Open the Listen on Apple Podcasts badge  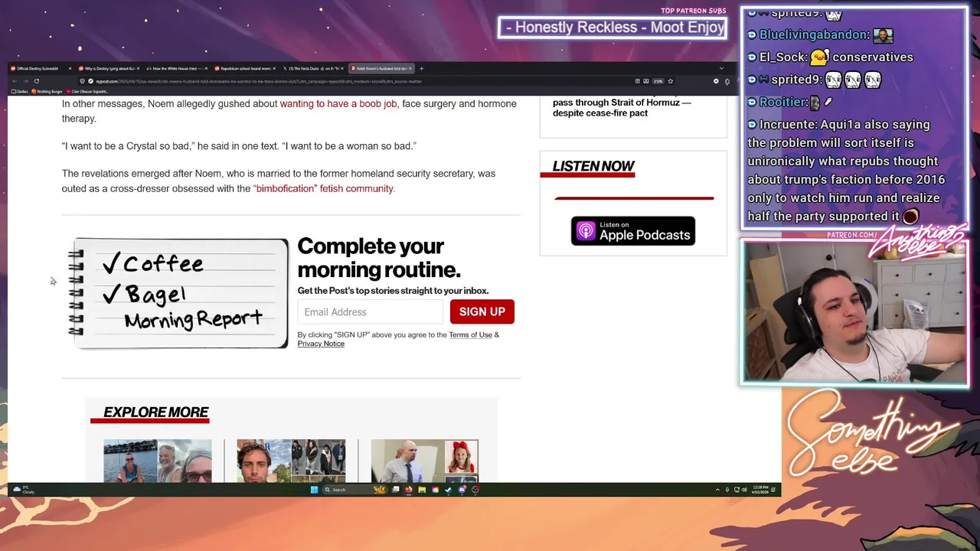pos(633,231)
